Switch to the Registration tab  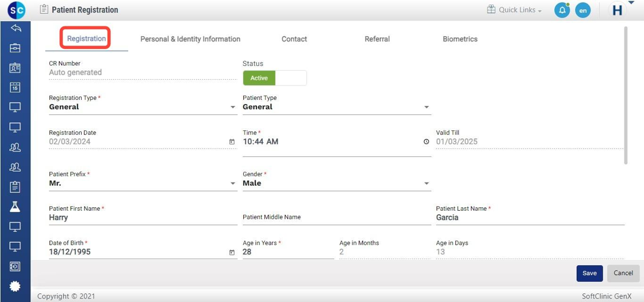click(86, 38)
